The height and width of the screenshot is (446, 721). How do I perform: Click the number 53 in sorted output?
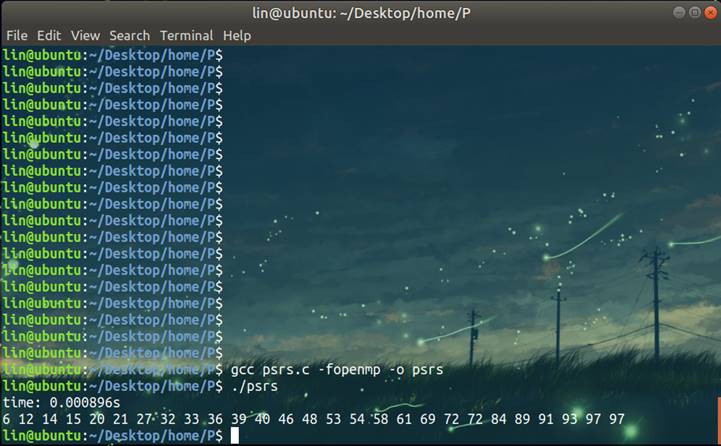point(333,419)
